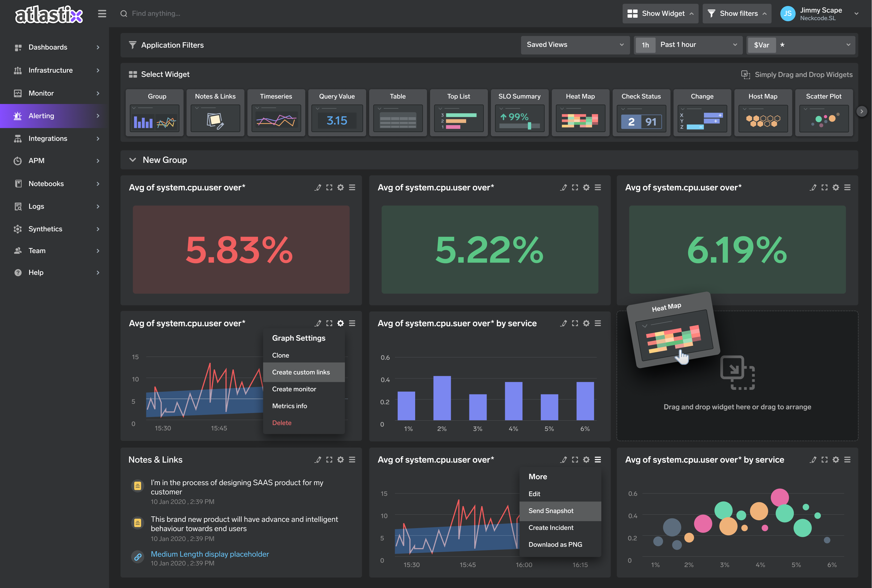Select the Heat Map widget thumbnail
This screenshot has height=588, width=872.
point(580,118)
